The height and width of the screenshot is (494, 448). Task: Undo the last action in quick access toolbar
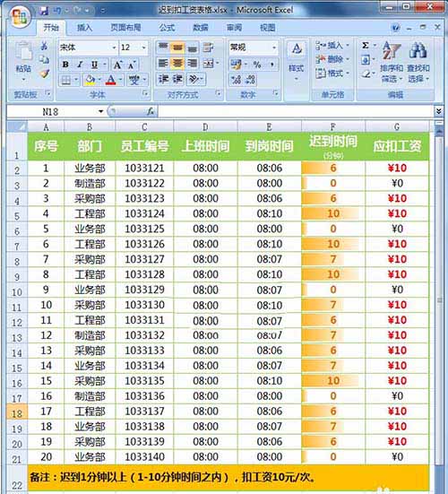click(x=57, y=11)
